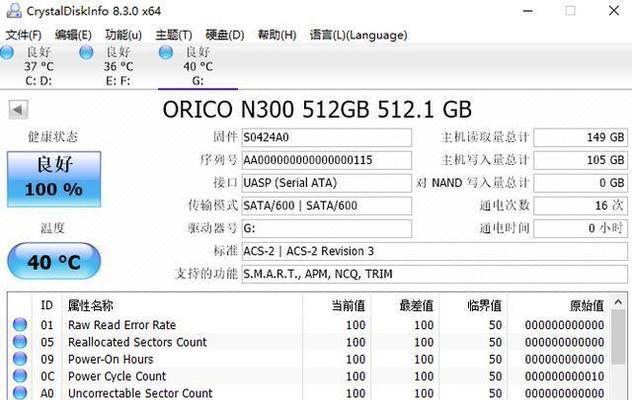Open the 功能(u) menu
Viewport: 632px width, 400px height.
coord(123,35)
